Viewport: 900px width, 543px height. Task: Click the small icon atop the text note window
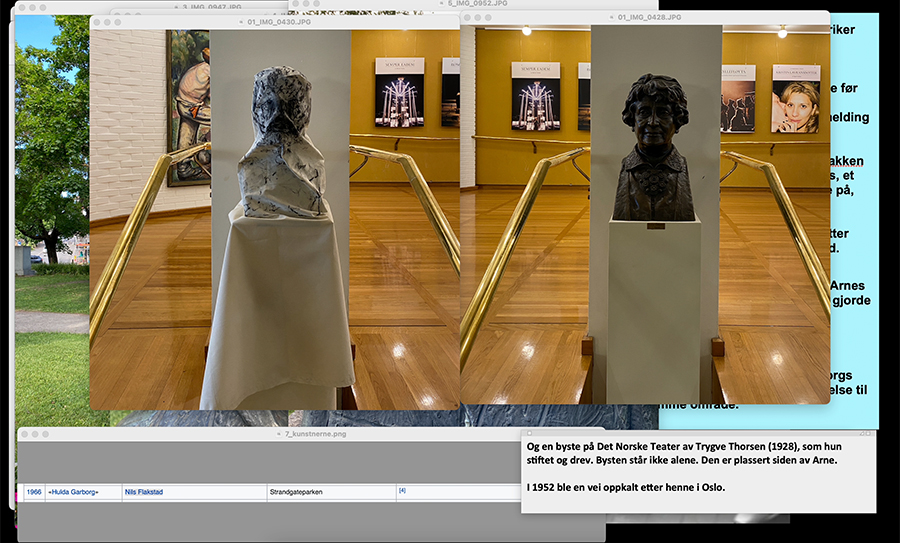(x=529, y=434)
